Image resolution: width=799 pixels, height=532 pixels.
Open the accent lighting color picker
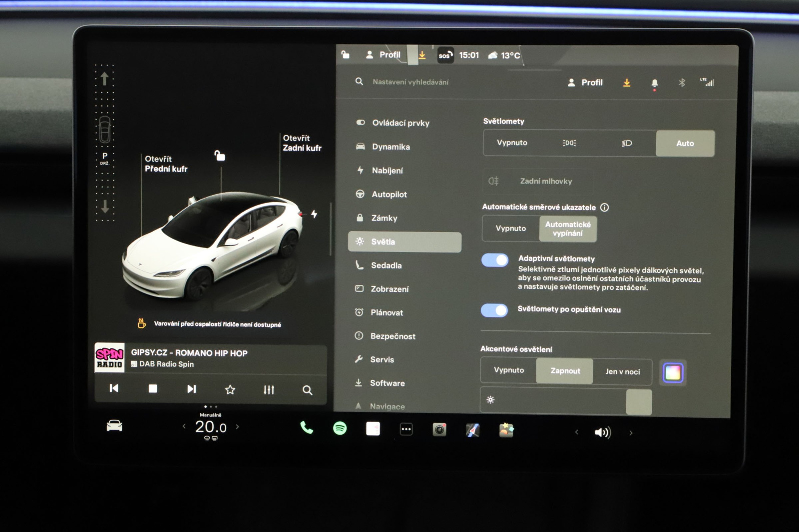click(673, 373)
